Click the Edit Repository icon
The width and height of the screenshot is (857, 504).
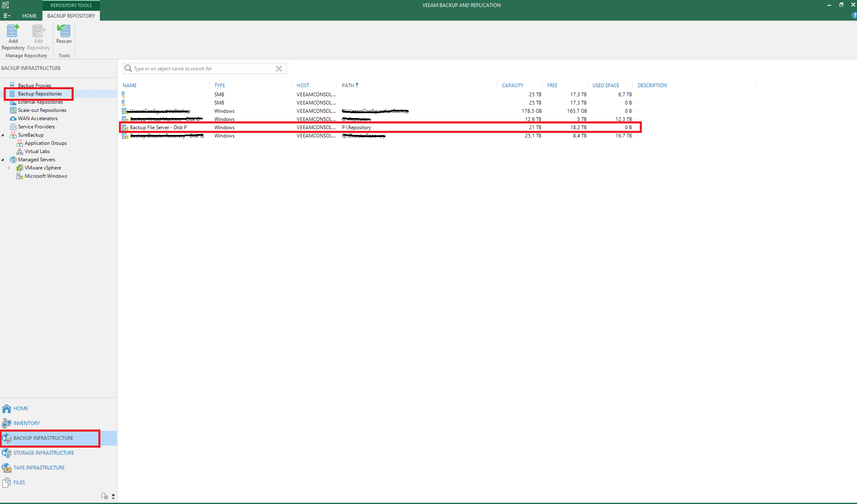point(38,31)
